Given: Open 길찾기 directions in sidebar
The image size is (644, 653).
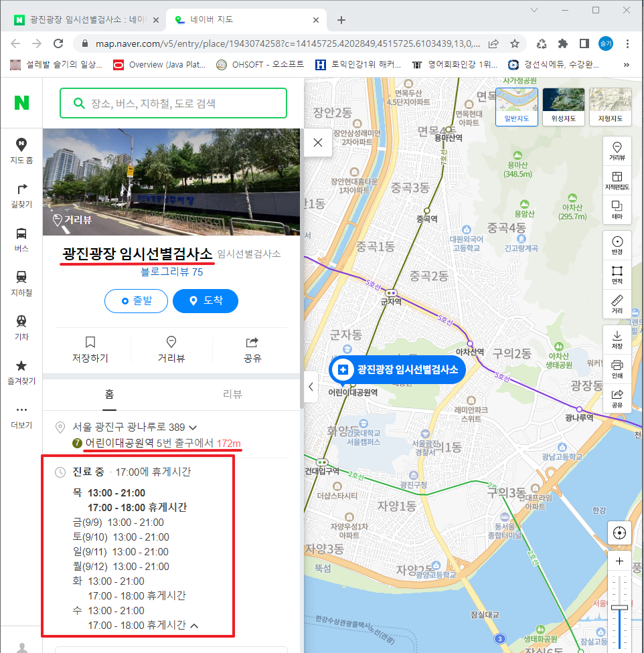Looking at the screenshot, I should (21, 195).
